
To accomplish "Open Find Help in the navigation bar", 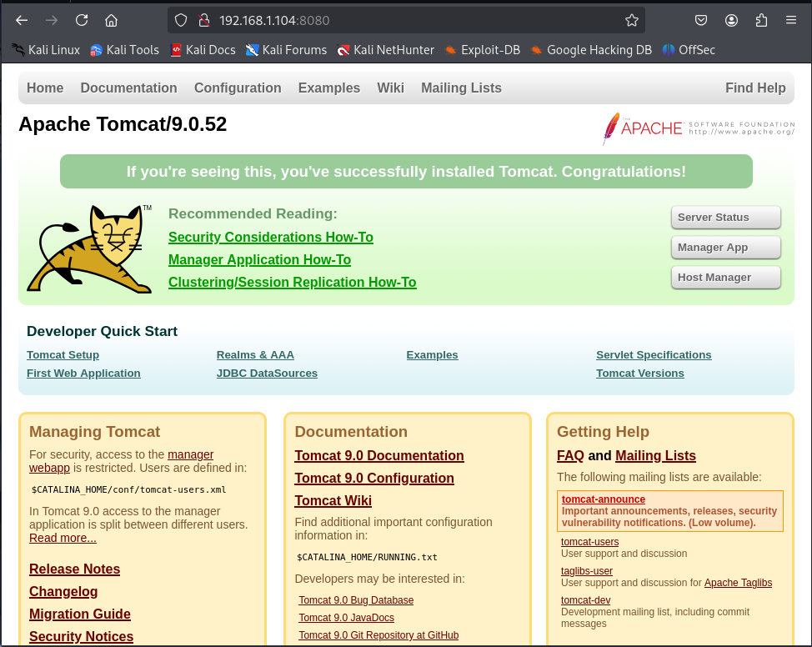I will click(755, 88).
